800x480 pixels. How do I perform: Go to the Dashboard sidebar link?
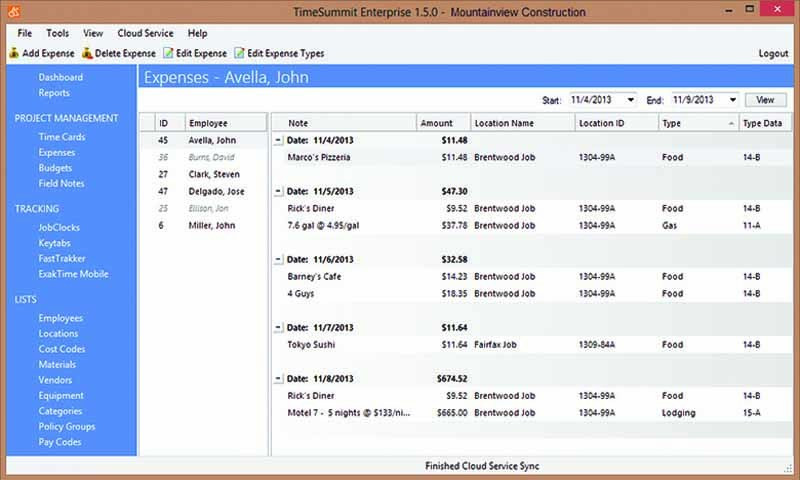point(60,77)
